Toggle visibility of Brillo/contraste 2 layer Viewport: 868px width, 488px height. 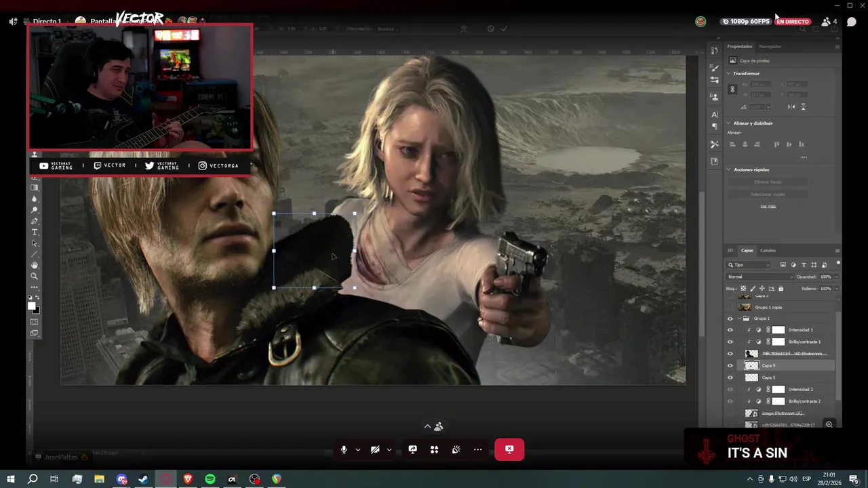[730, 401]
